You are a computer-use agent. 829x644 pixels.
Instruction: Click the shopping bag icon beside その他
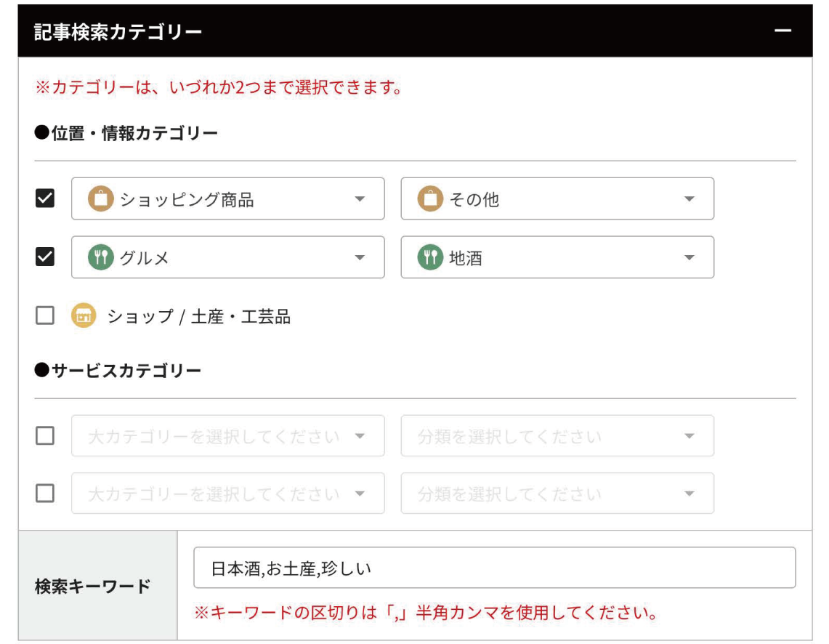point(430,199)
